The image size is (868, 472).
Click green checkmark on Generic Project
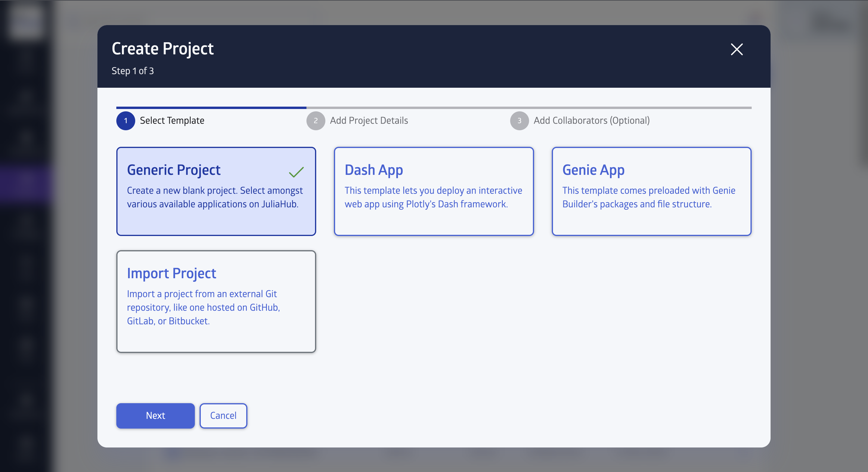click(x=296, y=172)
